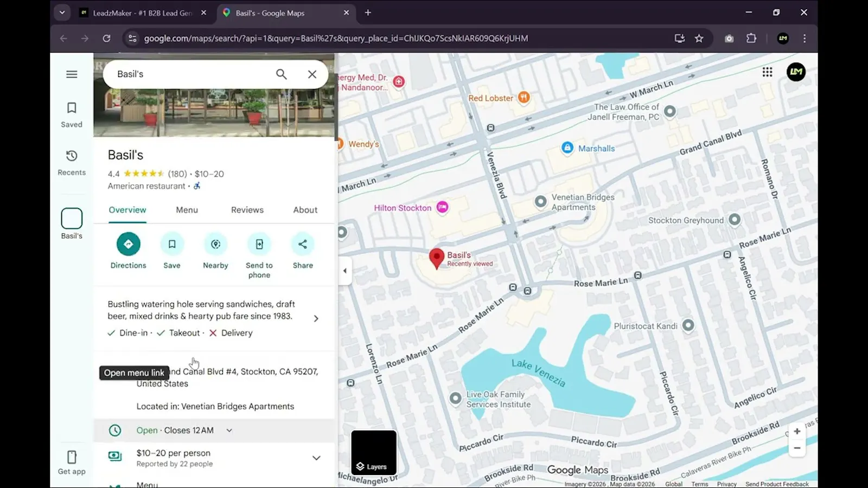Click the Share icon
This screenshot has width=868, height=488.
pos(303,244)
